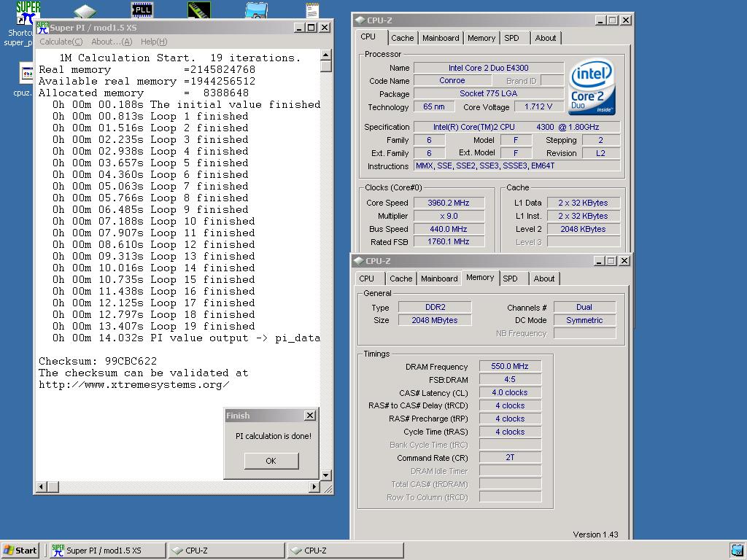Activate second CPU-Z taskbar button
The height and width of the screenshot is (560, 747).
pos(345,551)
